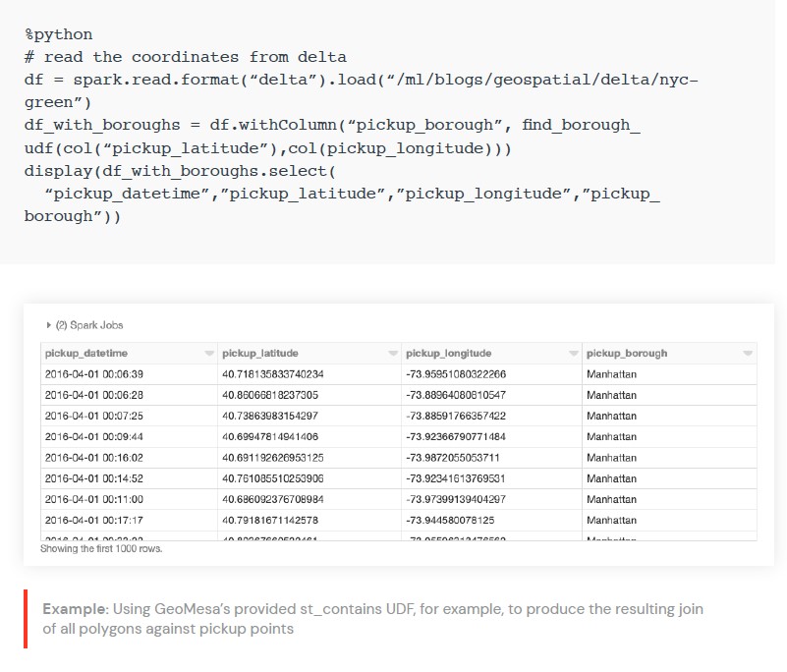The image size is (787, 672).
Task: Select the 2016-04-01 00:07:25 datetime cell
Action: pyautogui.click(x=94, y=416)
